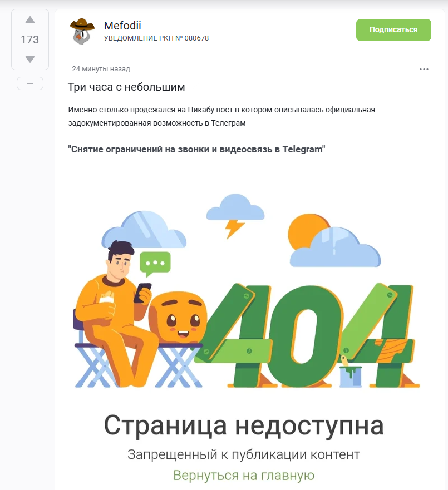This screenshot has height=490, width=448.
Task: Open the Mefodii username link
Action: (x=122, y=26)
